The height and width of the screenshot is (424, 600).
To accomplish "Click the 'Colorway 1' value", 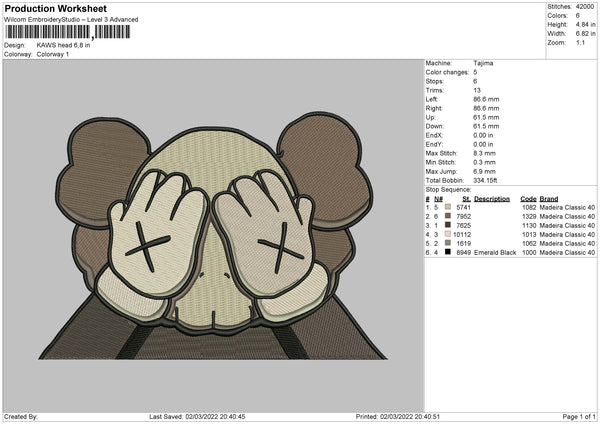I will [x=53, y=54].
